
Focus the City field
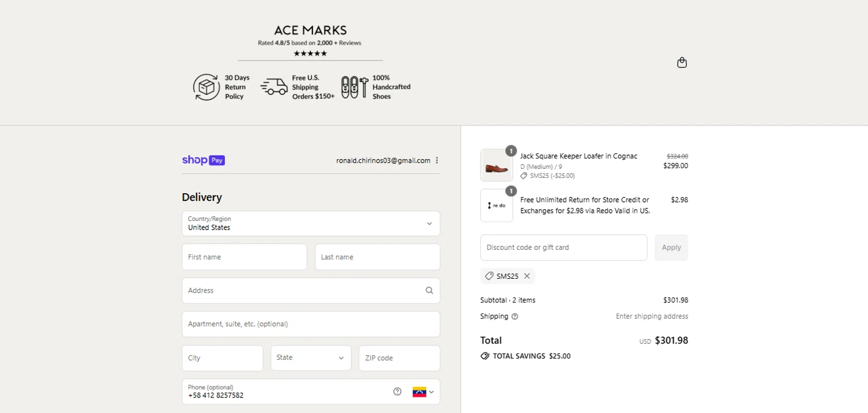point(222,358)
